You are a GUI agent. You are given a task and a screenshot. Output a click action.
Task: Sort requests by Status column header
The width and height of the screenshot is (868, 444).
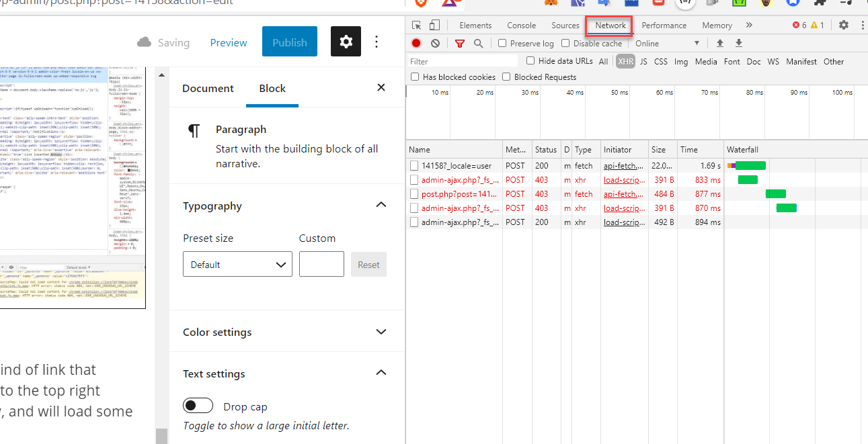click(545, 149)
